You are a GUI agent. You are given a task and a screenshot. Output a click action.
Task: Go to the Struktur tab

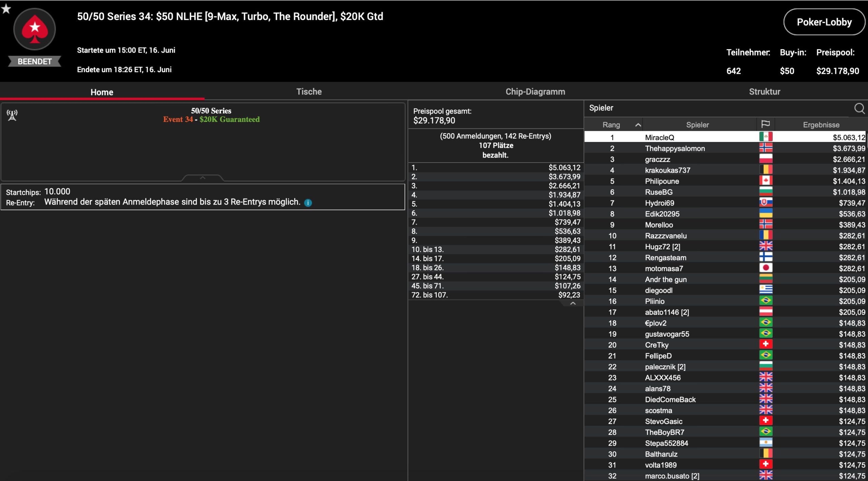coord(764,91)
